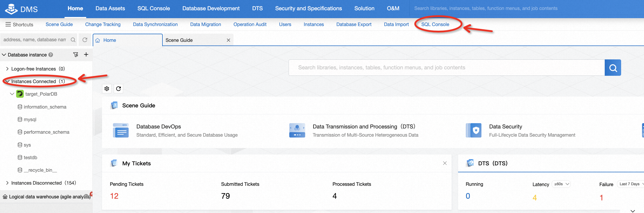Open SQL Console in the top navigation bar
The image size is (644, 213).
click(x=154, y=8)
